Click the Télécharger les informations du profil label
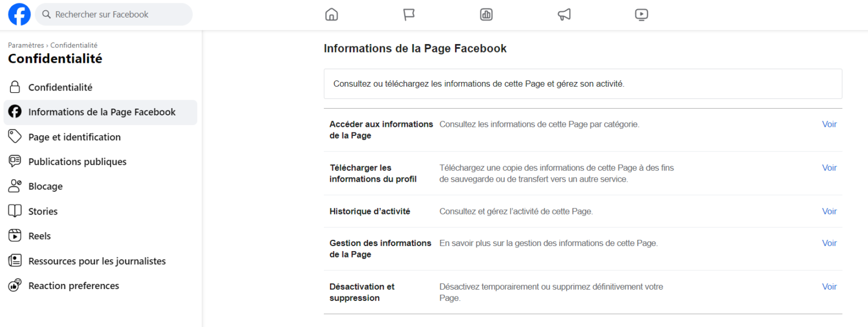This screenshot has height=327, width=868. tap(373, 173)
